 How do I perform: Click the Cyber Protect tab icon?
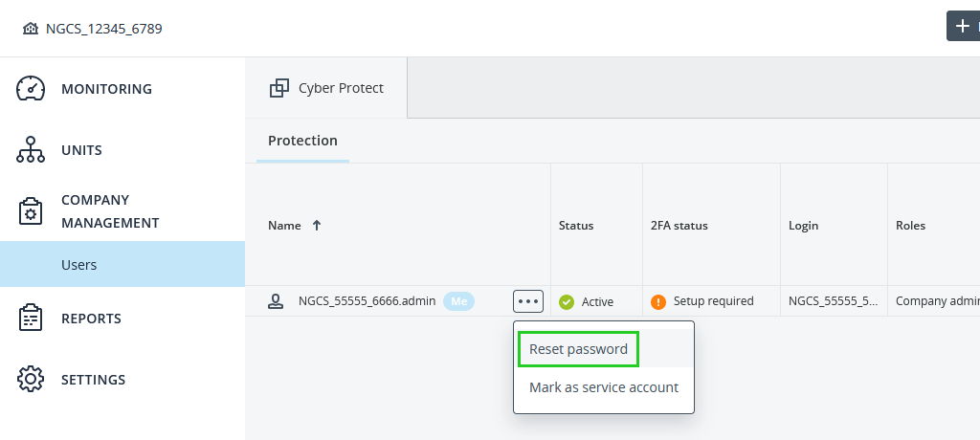point(279,88)
